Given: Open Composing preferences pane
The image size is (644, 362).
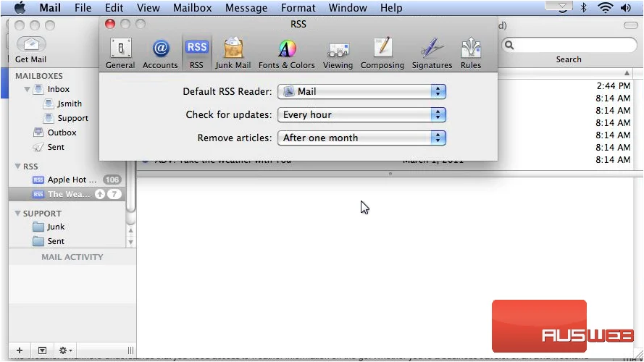Looking at the screenshot, I should 382,54.
